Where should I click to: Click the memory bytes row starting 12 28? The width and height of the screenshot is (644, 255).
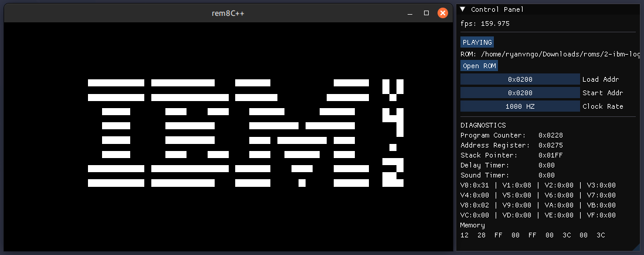click(533, 235)
